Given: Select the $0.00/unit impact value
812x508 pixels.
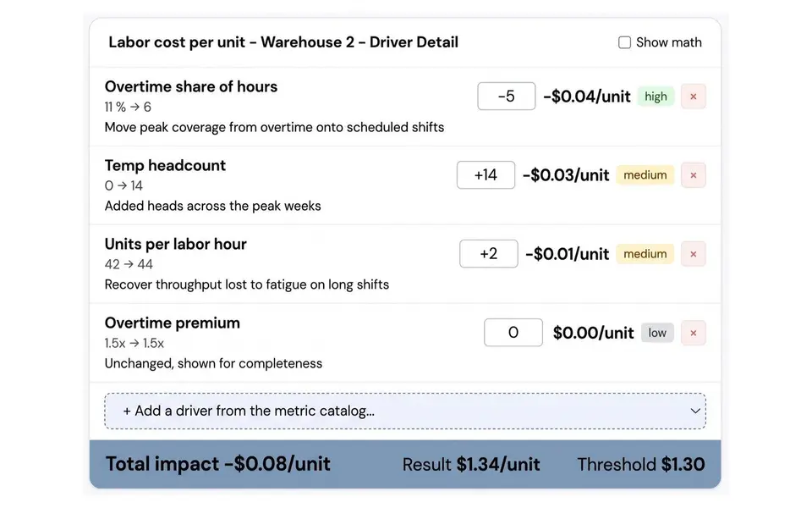Looking at the screenshot, I should (x=594, y=333).
